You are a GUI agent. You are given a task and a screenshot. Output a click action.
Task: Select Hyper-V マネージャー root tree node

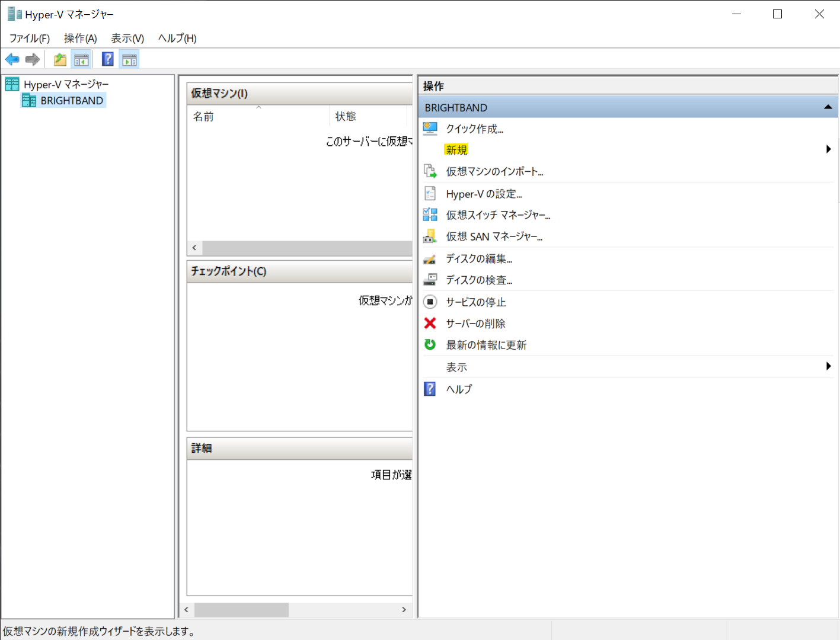coord(66,84)
